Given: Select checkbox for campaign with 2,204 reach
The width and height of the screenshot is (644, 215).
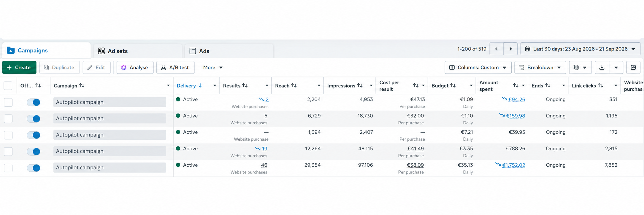Looking at the screenshot, I should click(8, 102).
